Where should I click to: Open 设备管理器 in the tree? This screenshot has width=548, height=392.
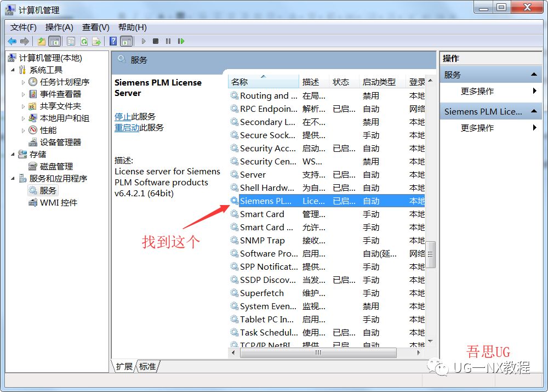60,143
